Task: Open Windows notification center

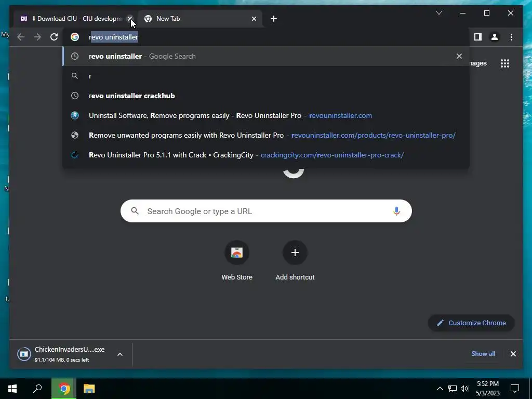Action: (x=515, y=389)
